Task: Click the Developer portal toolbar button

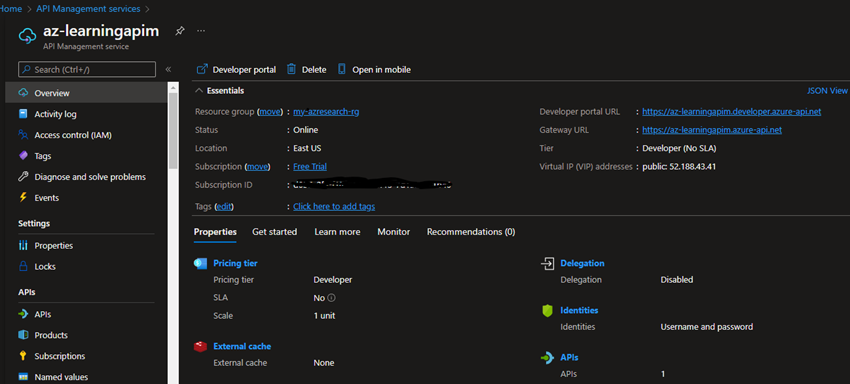Action: [236, 69]
